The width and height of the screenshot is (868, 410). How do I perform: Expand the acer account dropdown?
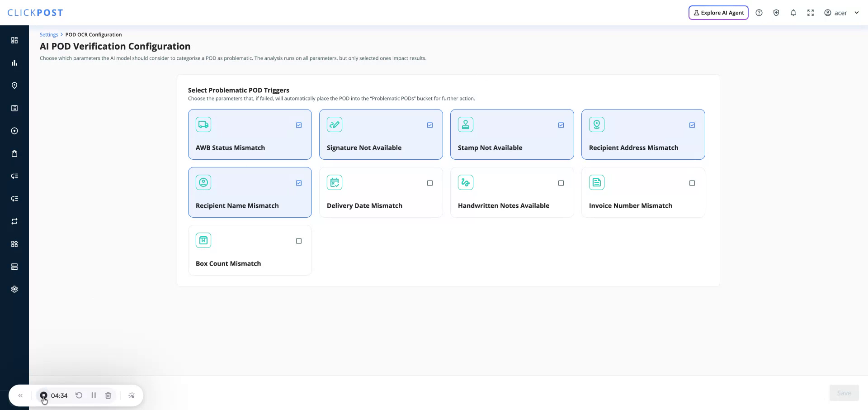tap(842, 12)
